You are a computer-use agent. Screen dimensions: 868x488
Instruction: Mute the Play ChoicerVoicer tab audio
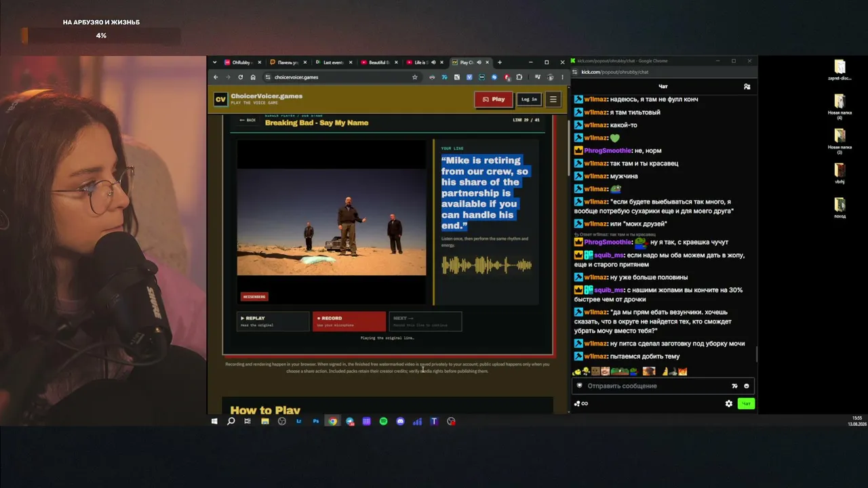(479, 62)
